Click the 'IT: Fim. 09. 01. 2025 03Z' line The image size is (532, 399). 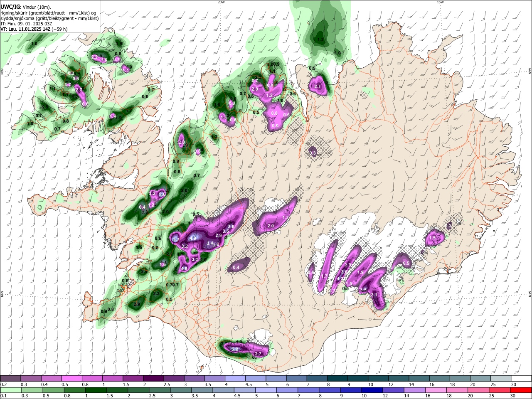pyautogui.click(x=26, y=24)
